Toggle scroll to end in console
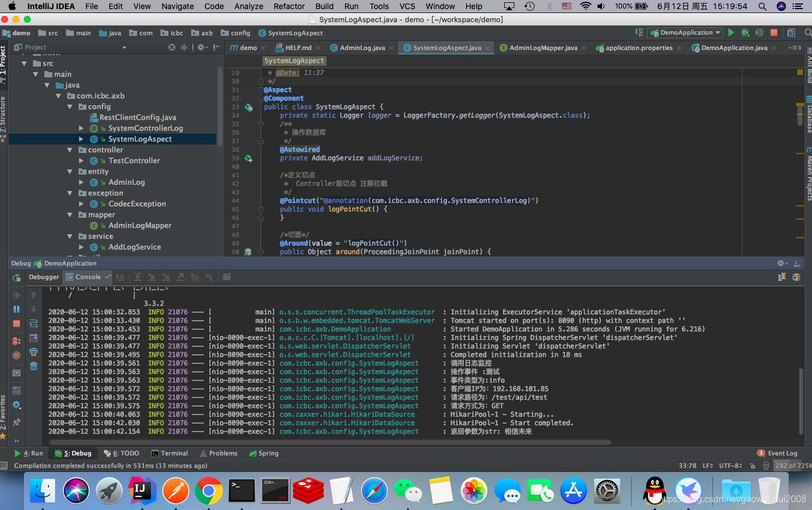812x510 pixels. click(34, 338)
